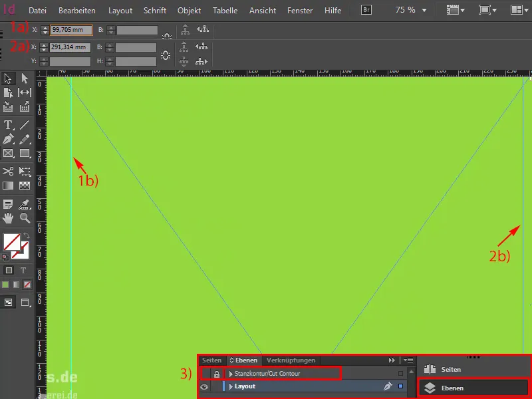Screen dimensions: 532x399
Task: Open the Arrange Documents dropdown
Action: 519,10
